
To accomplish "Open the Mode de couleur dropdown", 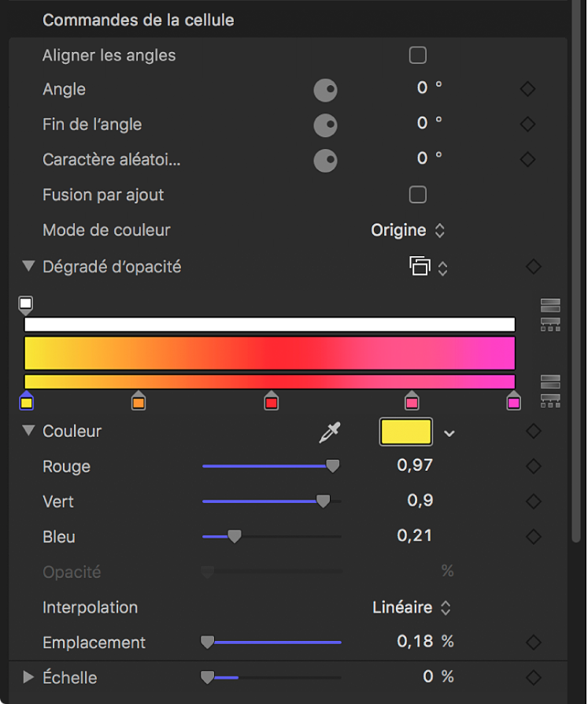I will (409, 230).
